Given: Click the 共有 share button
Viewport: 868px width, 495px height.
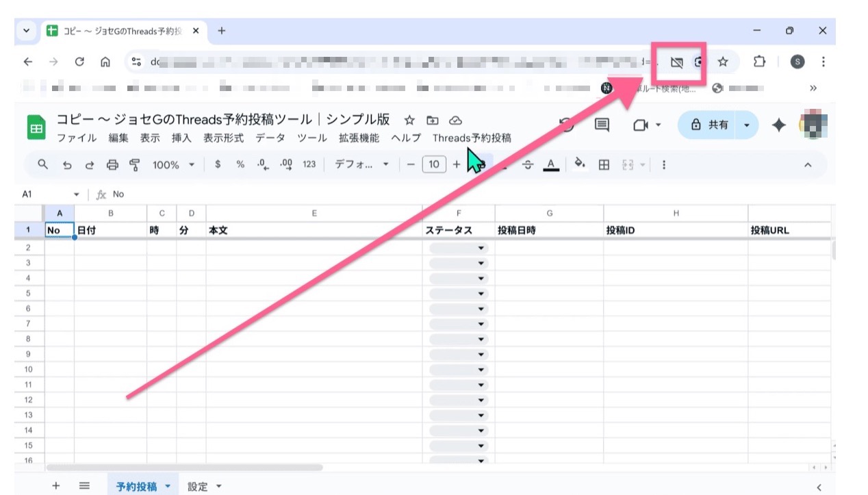Looking at the screenshot, I should point(709,125).
